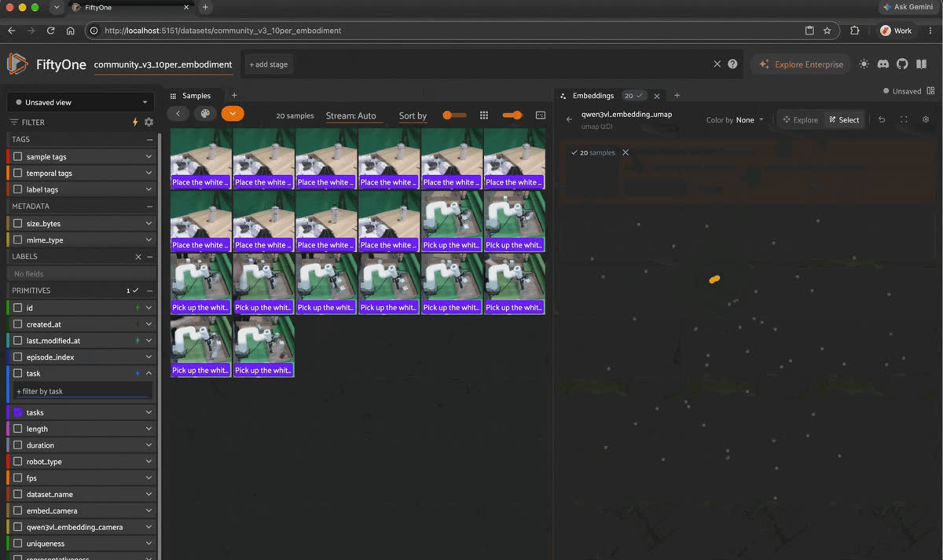Check the uniqueness field checkbox
Viewport: 943px width, 560px height.
click(x=18, y=544)
